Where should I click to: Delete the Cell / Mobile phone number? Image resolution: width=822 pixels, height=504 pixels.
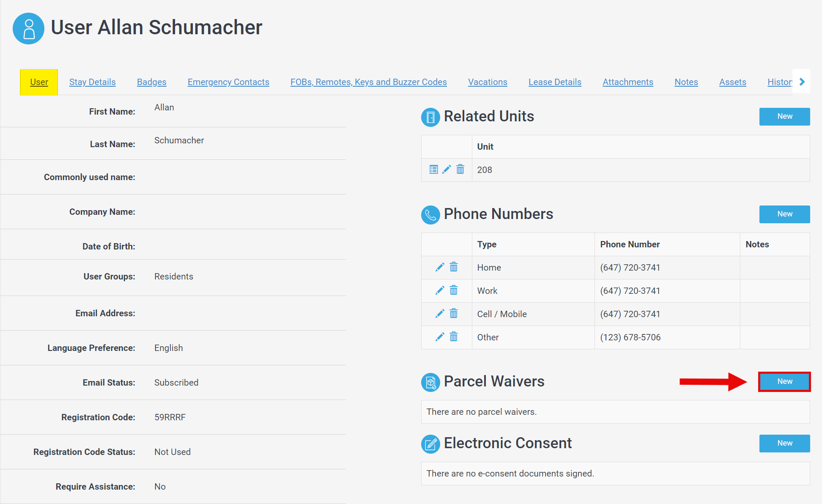tap(454, 314)
